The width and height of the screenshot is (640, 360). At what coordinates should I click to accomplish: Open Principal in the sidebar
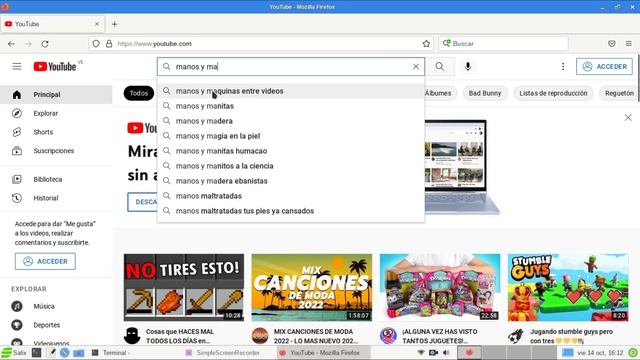coord(56,94)
